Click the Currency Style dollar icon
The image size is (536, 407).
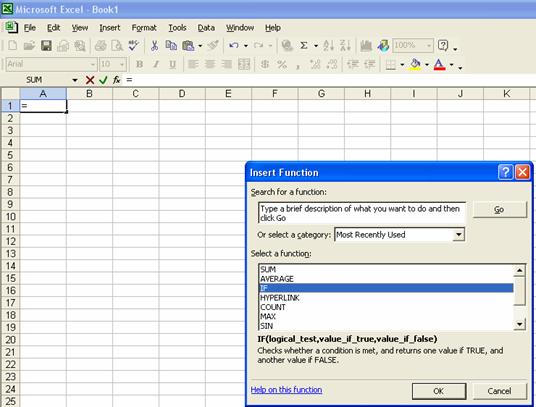point(265,64)
